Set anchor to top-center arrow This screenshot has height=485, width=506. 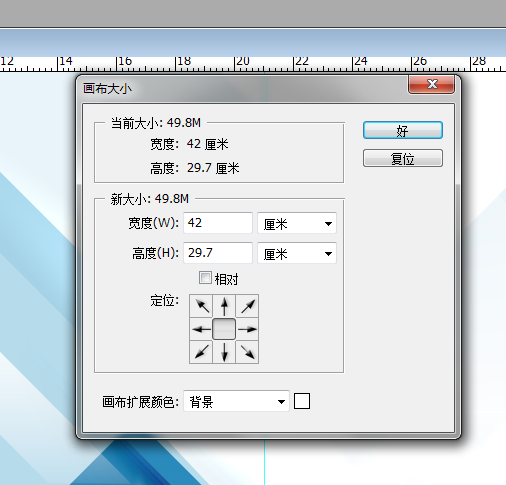224,306
